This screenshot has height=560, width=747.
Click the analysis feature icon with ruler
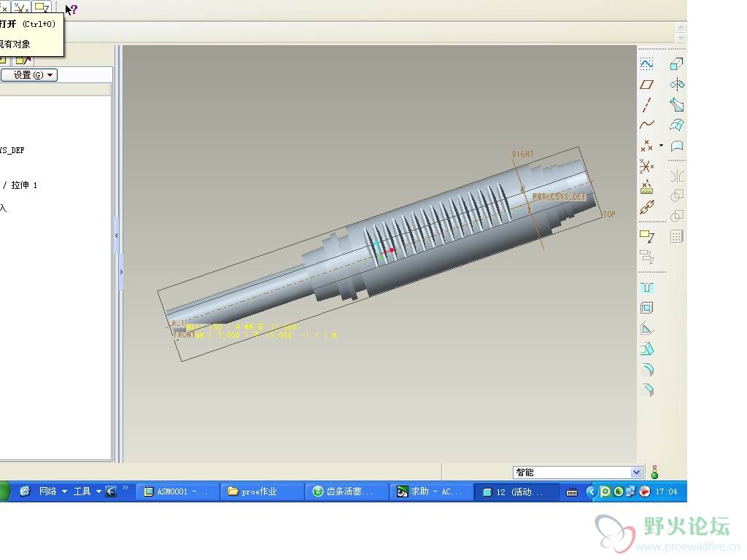(x=646, y=187)
